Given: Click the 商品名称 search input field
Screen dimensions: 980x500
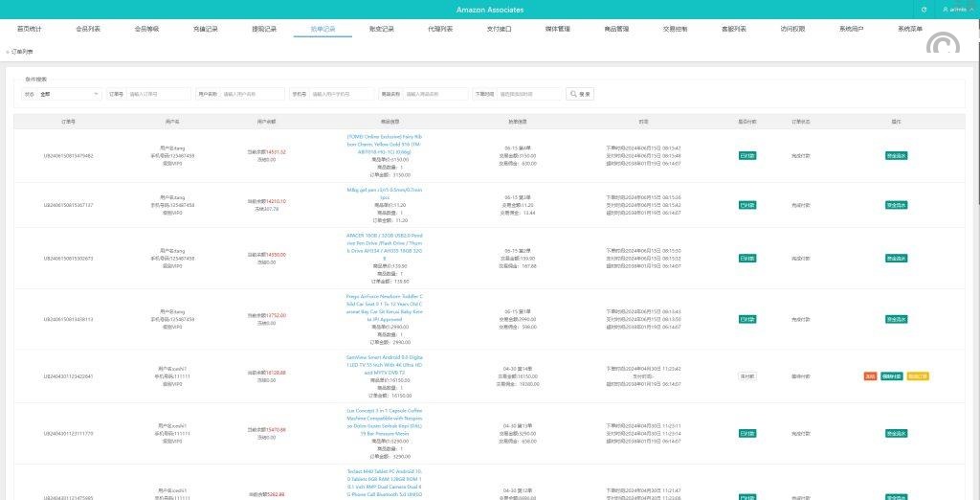Looking at the screenshot, I should [435, 94].
